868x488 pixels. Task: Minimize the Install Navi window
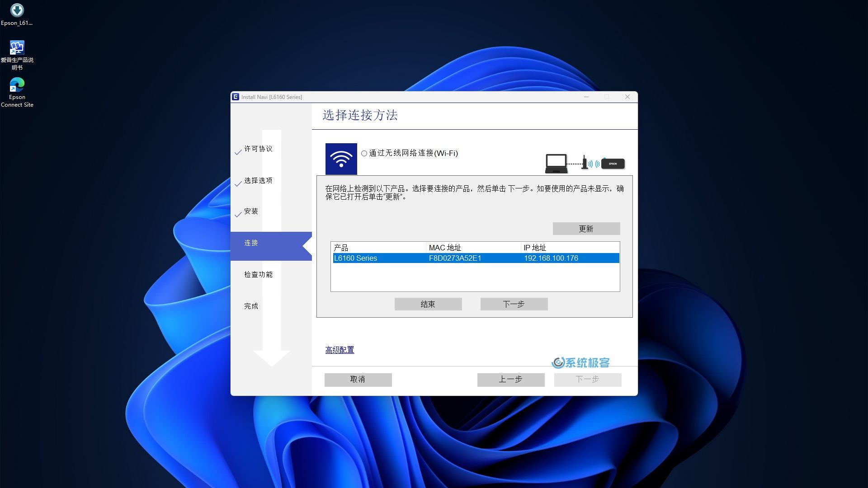click(586, 97)
